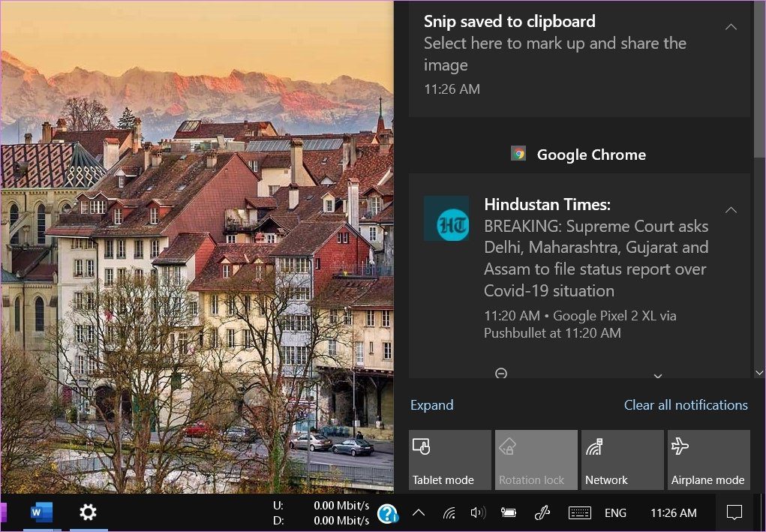Open the Wi-Fi icon in system tray
The height and width of the screenshot is (532, 766).
pos(449,513)
